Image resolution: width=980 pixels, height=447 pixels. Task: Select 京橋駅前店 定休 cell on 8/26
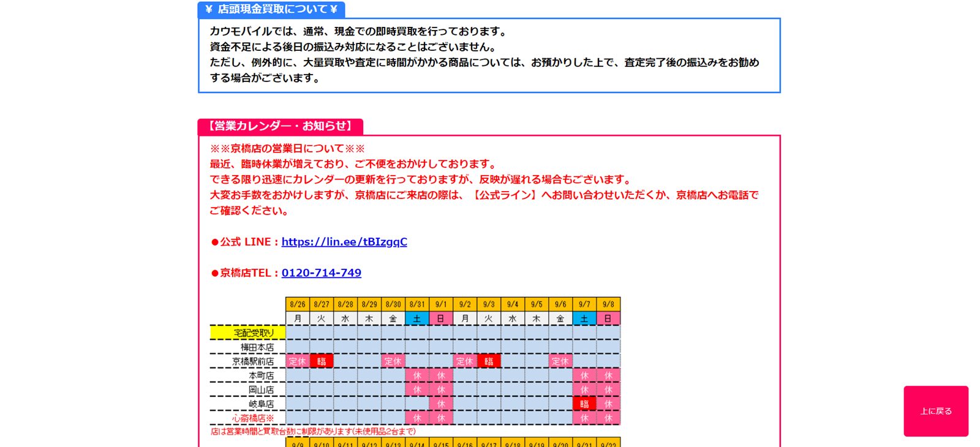click(x=298, y=361)
